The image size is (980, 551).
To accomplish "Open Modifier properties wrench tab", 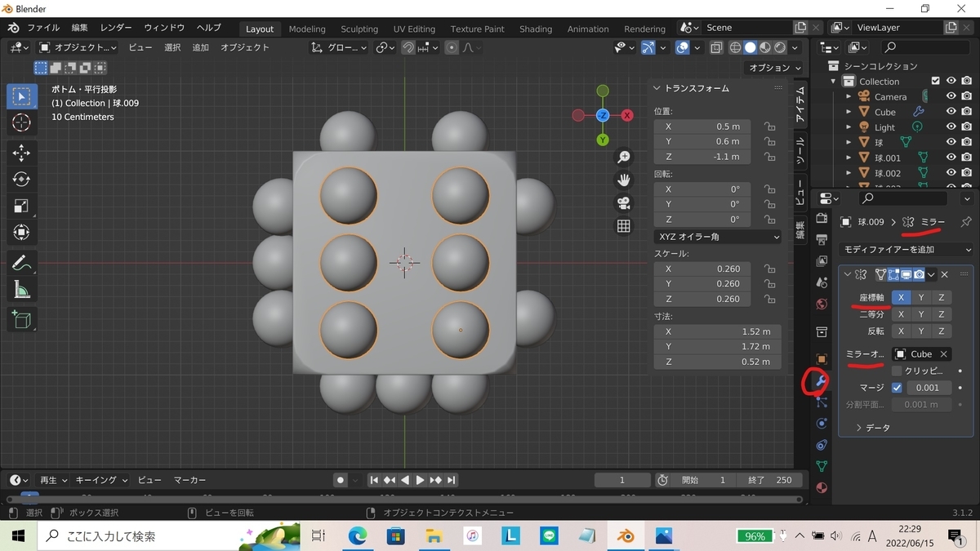I will pos(821,381).
